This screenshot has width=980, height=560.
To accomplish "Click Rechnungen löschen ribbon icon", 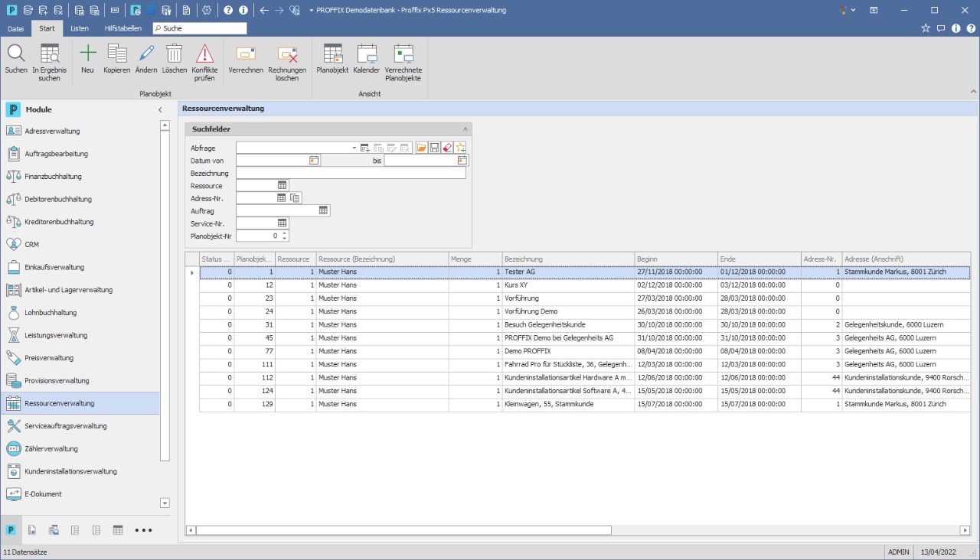I will click(287, 54).
